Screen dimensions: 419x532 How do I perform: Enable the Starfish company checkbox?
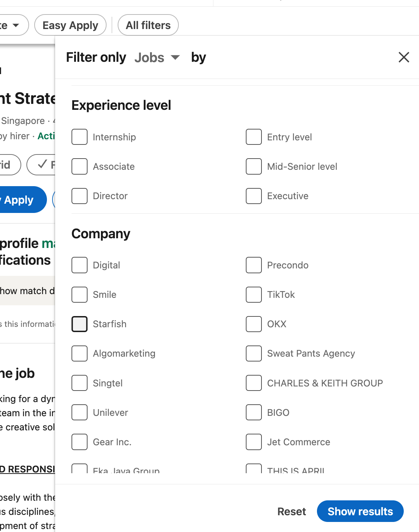click(x=79, y=324)
